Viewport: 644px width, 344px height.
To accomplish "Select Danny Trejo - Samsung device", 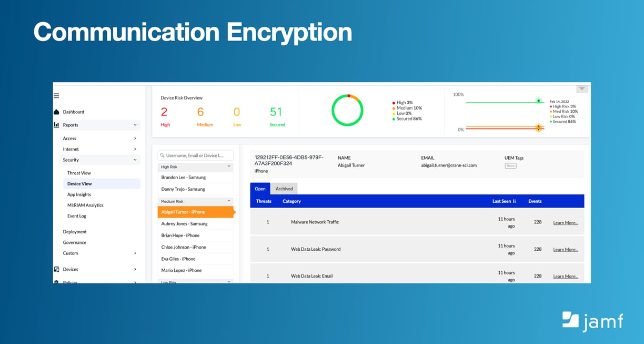I will point(195,189).
